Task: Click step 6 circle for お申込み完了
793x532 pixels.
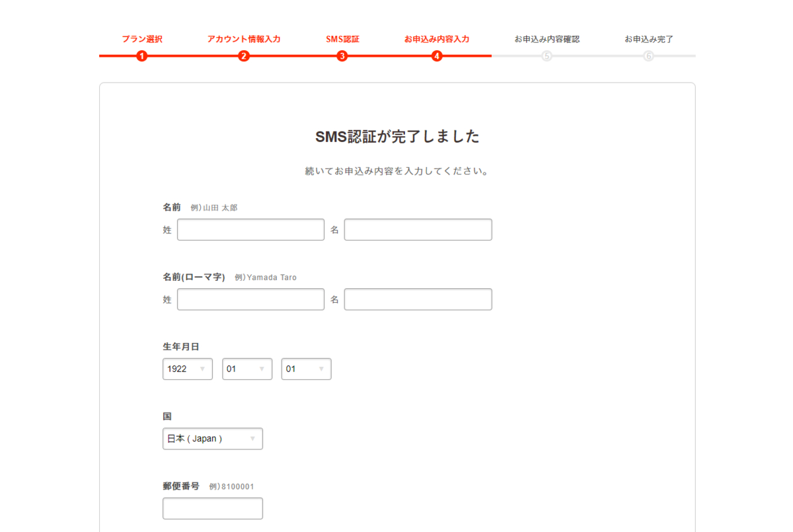Action: (x=648, y=56)
